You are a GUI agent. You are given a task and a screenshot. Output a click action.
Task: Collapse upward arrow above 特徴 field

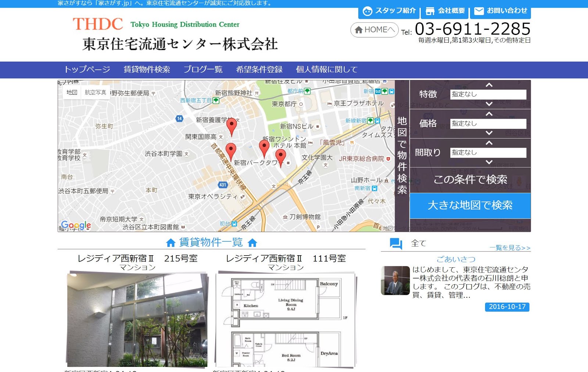click(489, 85)
